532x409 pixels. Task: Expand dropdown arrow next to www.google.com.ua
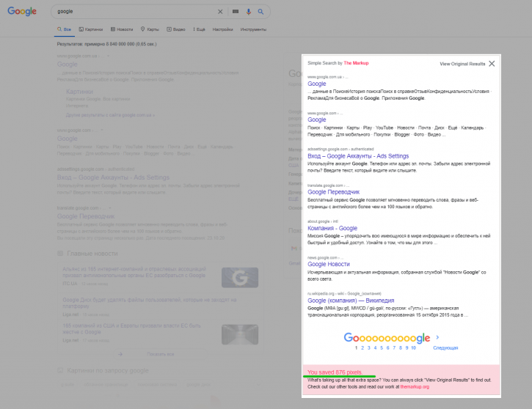108,56
